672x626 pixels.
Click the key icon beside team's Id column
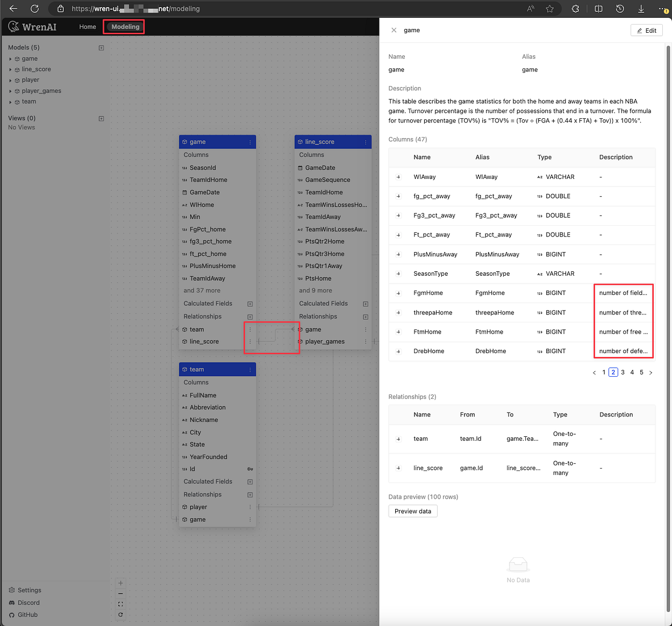[x=249, y=469]
